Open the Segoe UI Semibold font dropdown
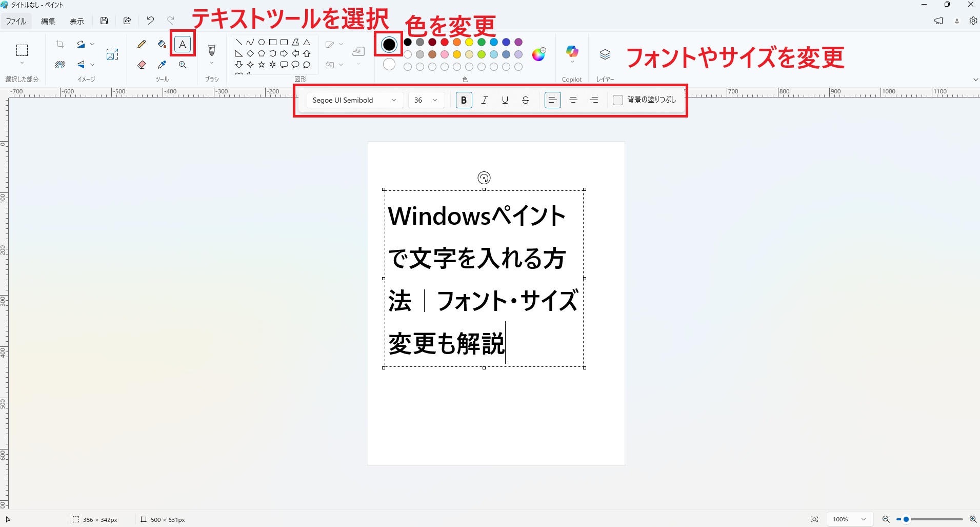 tap(354, 100)
